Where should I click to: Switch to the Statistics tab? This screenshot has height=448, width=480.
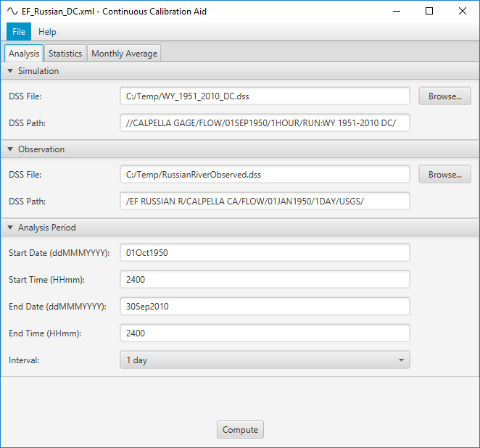coord(65,53)
